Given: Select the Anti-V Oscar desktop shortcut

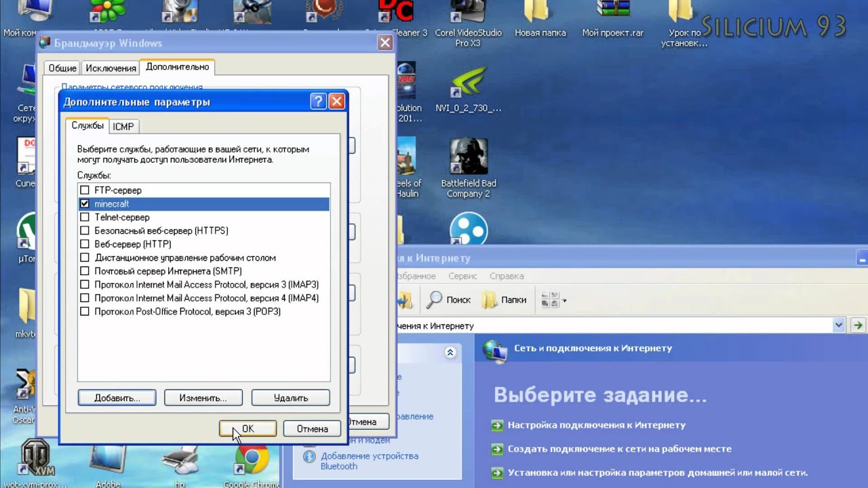Looking at the screenshot, I should tap(26, 396).
